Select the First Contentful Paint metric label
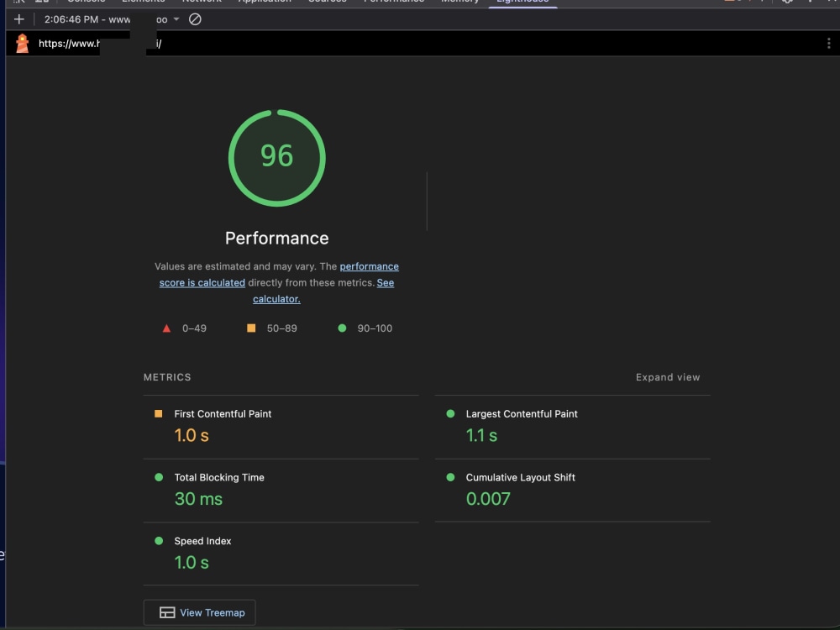Image resolution: width=840 pixels, height=630 pixels. [x=223, y=413]
